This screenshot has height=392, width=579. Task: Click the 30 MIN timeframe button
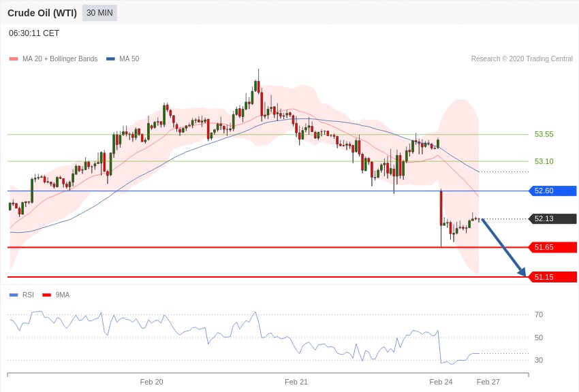coord(99,13)
